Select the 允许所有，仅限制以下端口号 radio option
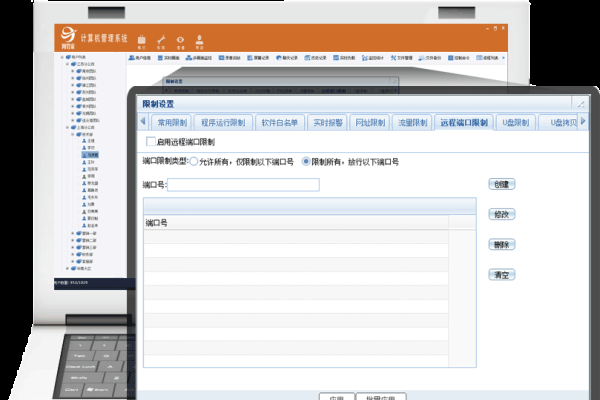Screen dimensions: 600x400 (x=194, y=161)
